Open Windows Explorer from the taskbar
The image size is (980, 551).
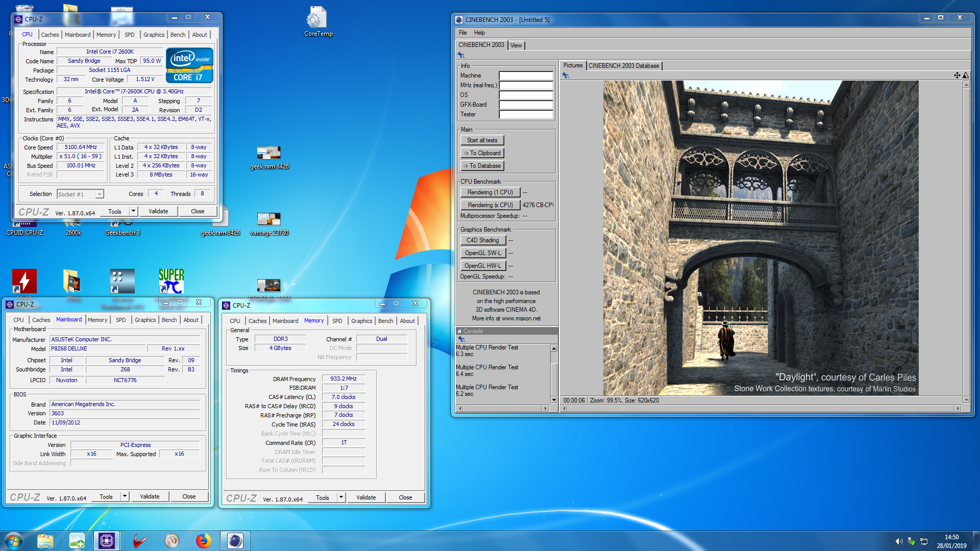(x=45, y=541)
